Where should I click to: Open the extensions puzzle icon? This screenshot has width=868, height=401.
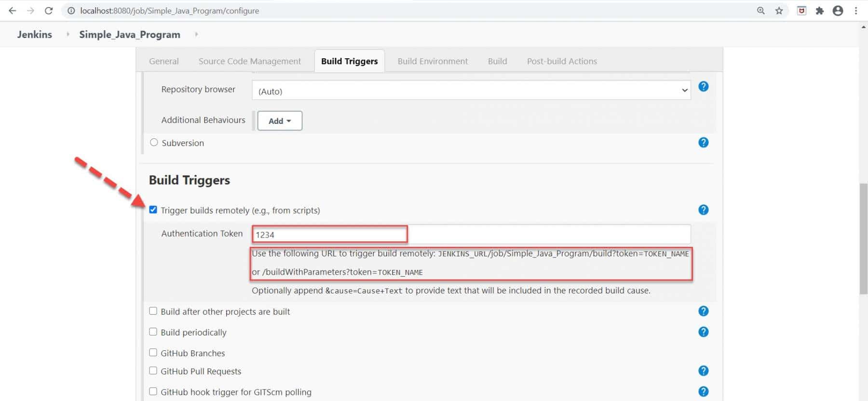tap(820, 11)
